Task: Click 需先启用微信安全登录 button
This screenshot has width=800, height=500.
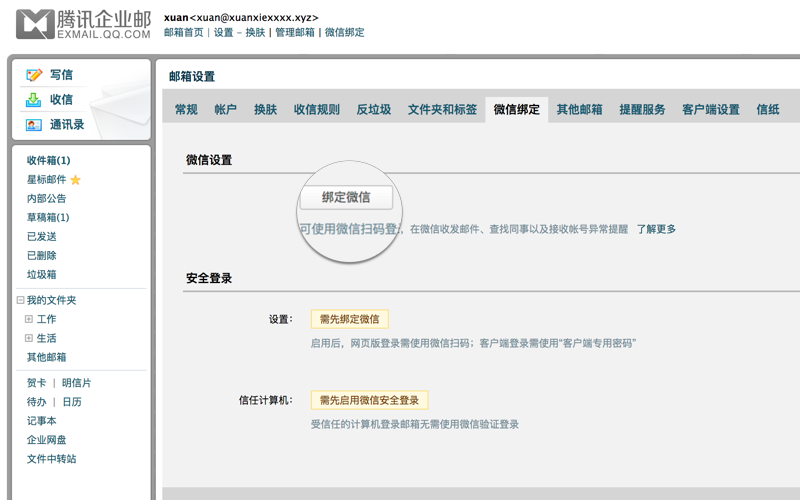Action: (369, 400)
